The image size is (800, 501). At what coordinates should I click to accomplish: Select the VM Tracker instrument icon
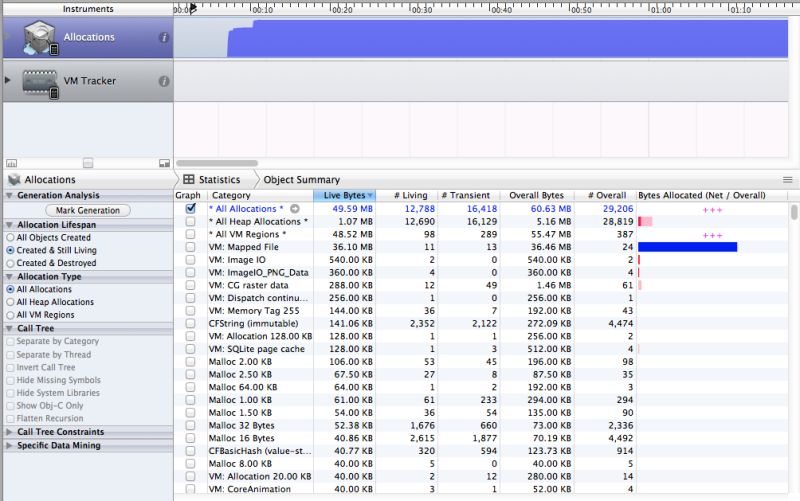[x=40, y=83]
